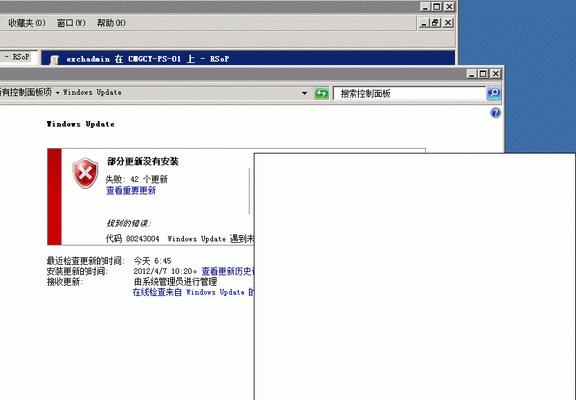
Task: Open the 收藏夹(O) menu
Action: (x=27, y=23)
